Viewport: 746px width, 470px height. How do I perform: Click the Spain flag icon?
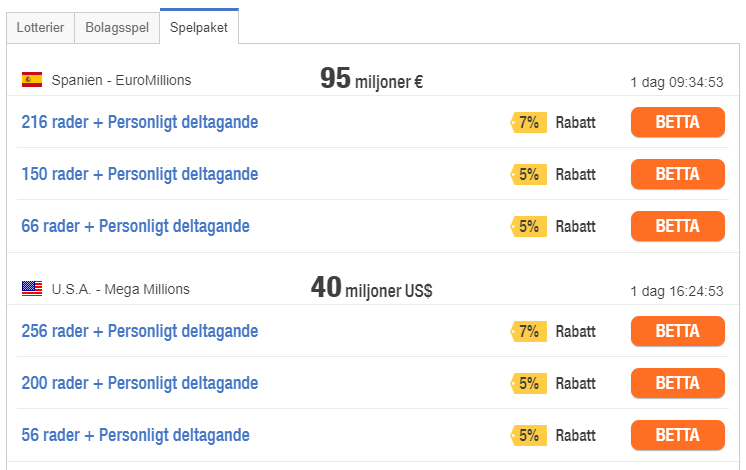pyautogui.click(x=32, y=79)
